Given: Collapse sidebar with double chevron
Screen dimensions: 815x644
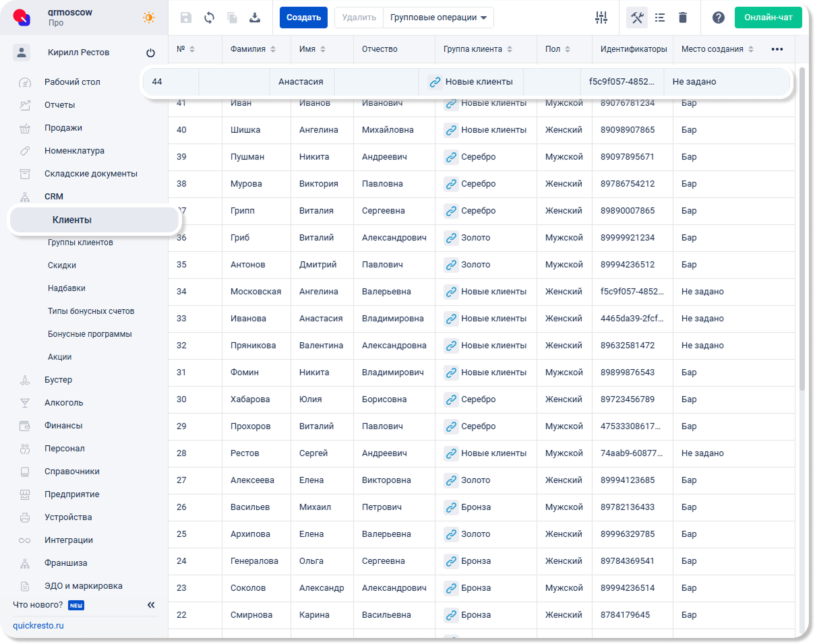Looking at the screenshot, I should point(151,605).
